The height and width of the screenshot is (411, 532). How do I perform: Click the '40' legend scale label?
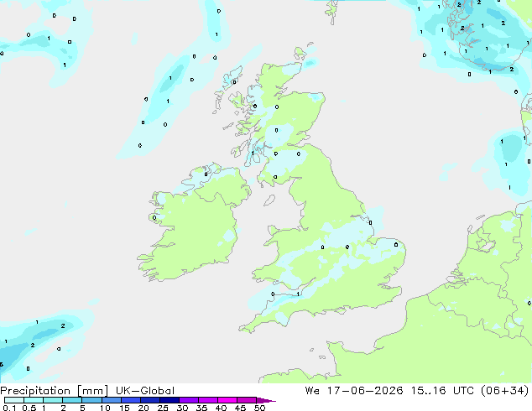221,408
